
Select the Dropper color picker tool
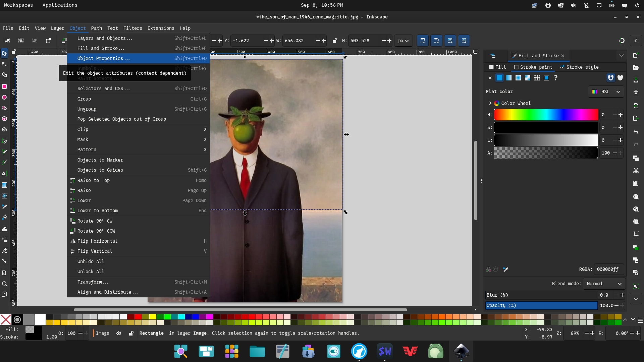(4, 207)
